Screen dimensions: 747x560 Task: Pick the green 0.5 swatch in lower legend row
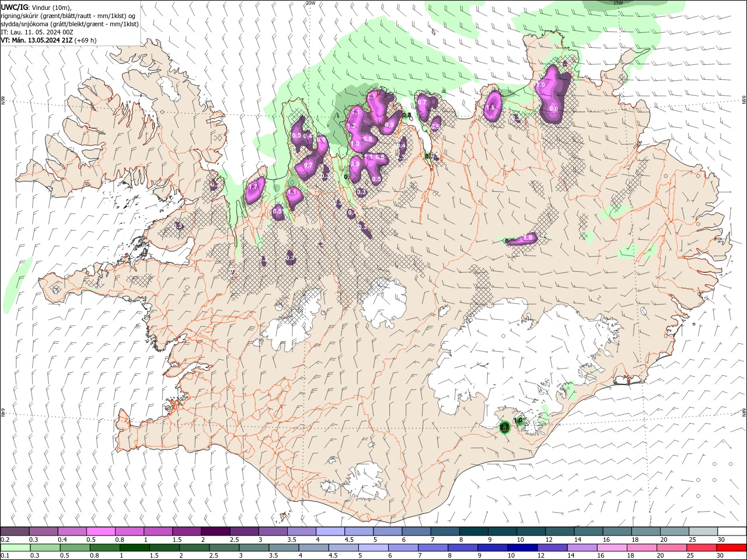(75, 548)
